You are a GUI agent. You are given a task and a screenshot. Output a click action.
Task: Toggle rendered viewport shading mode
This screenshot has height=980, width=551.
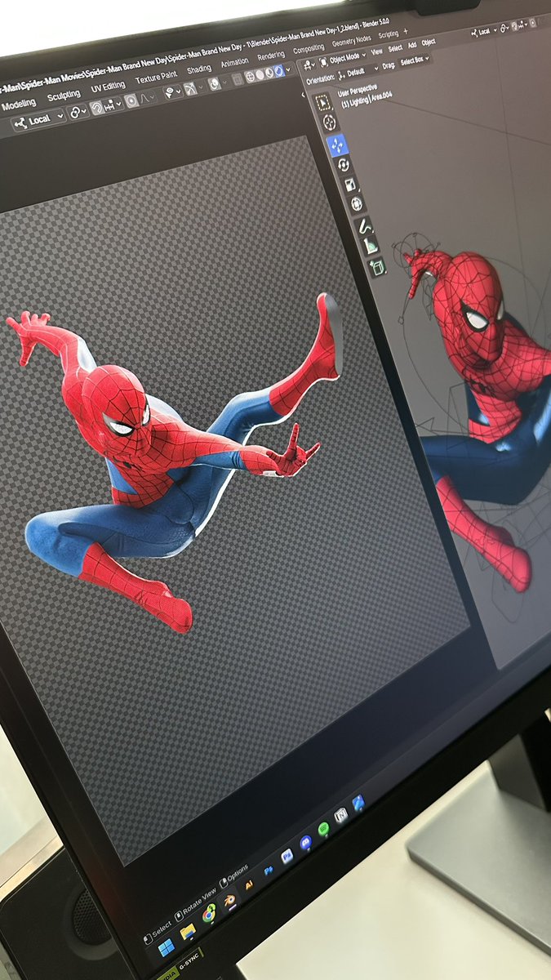(x=278, y=70)
